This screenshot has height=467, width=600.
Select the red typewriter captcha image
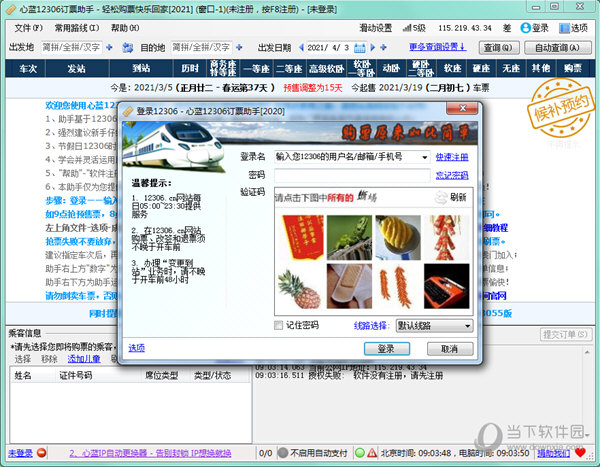click(447, 286)
